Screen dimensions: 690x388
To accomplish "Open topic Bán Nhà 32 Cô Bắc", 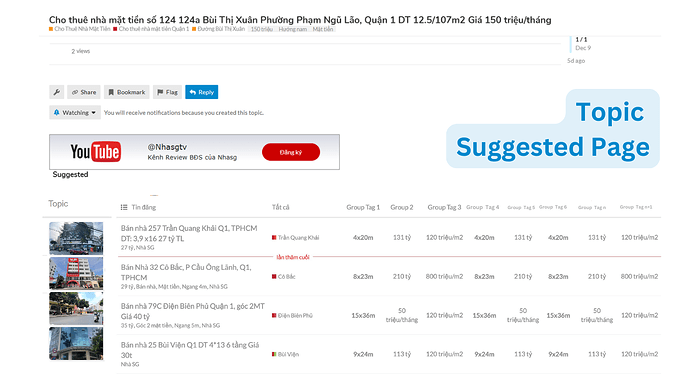I will [186, 272].
